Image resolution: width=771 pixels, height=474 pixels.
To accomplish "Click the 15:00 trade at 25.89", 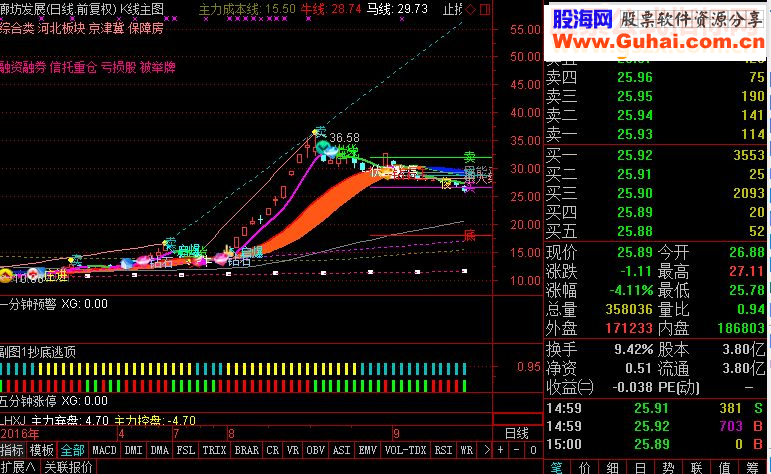I will point(654,444).
